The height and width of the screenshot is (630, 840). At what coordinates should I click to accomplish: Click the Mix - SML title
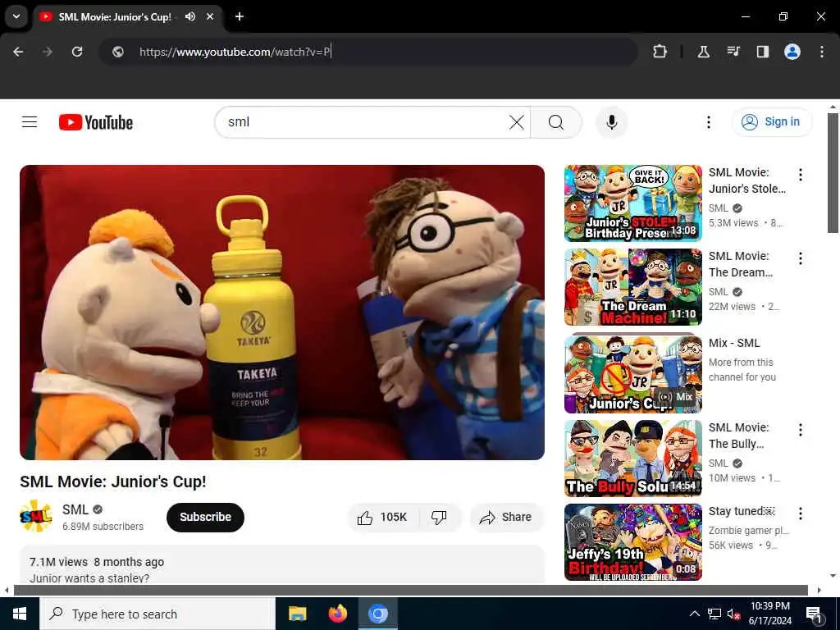734,343
